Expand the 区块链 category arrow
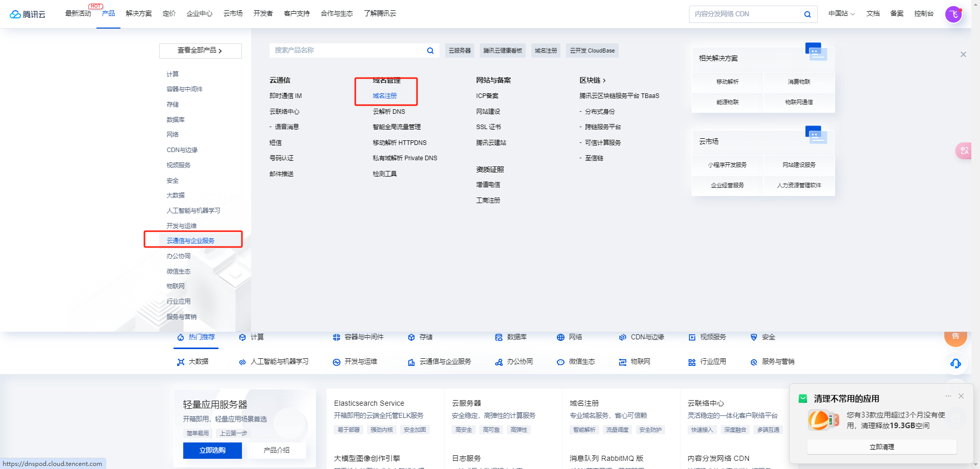 point(604,81)
